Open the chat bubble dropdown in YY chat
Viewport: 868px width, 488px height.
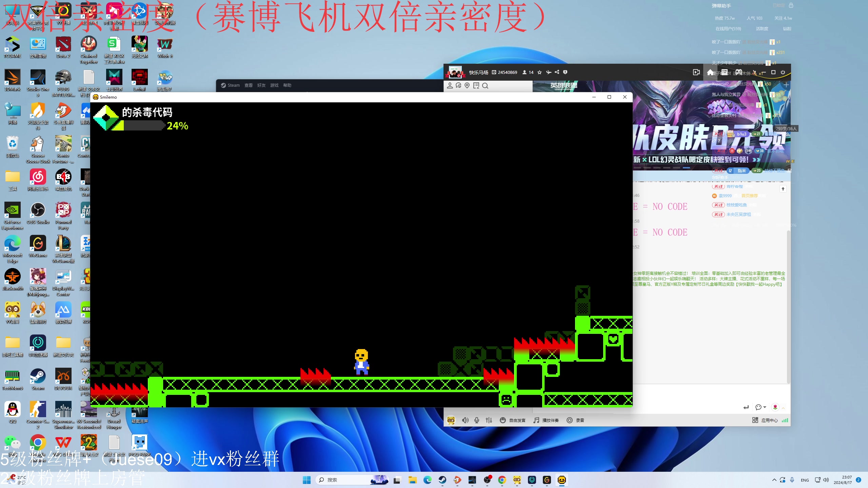pos(761,407)
